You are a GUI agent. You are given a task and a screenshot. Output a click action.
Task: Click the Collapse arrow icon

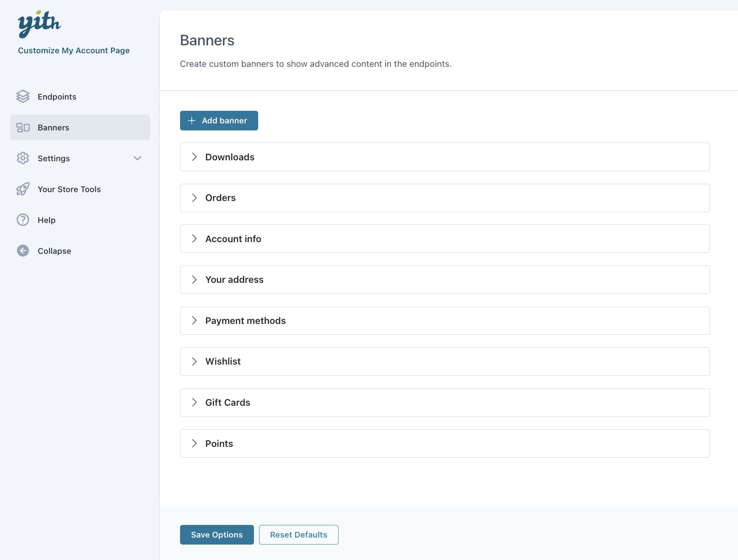pyautogui.click(x=23, y=251)
